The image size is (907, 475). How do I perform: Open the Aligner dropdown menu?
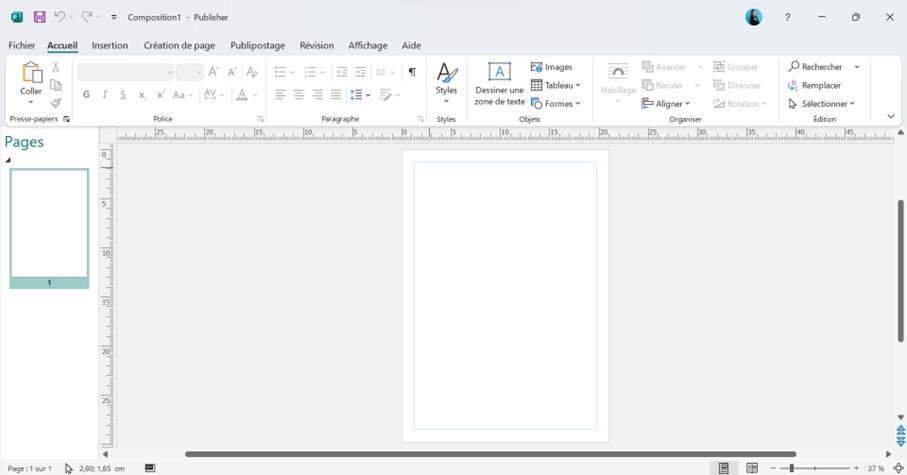[x=666, y=103]
